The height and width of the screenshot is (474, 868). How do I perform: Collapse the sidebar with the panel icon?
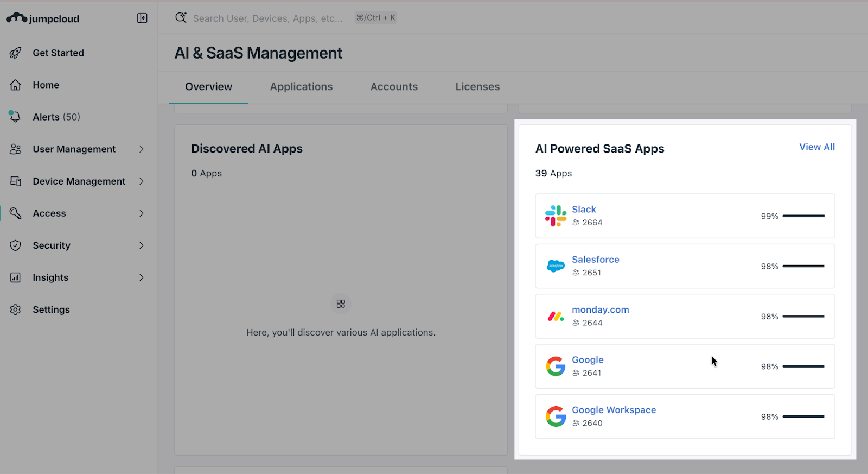point(142,18)
